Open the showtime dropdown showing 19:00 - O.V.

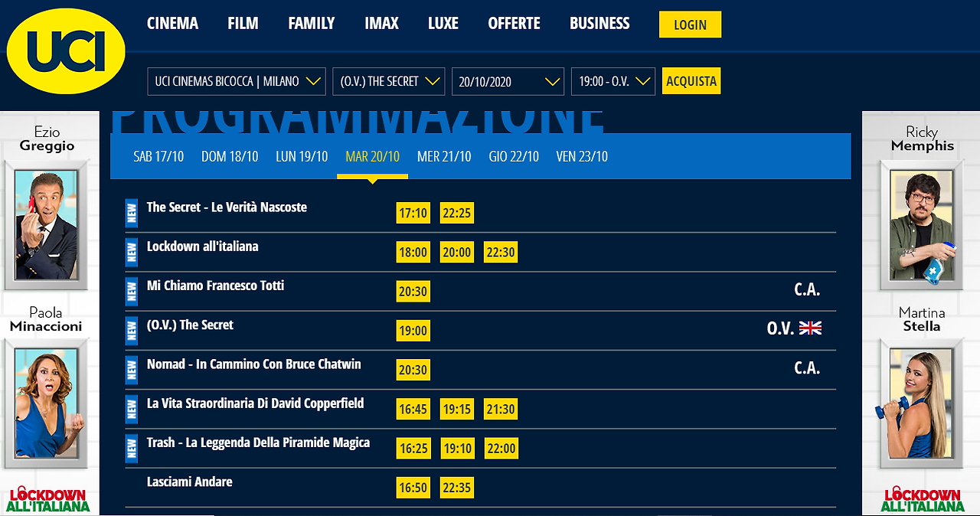pos(612,80)
